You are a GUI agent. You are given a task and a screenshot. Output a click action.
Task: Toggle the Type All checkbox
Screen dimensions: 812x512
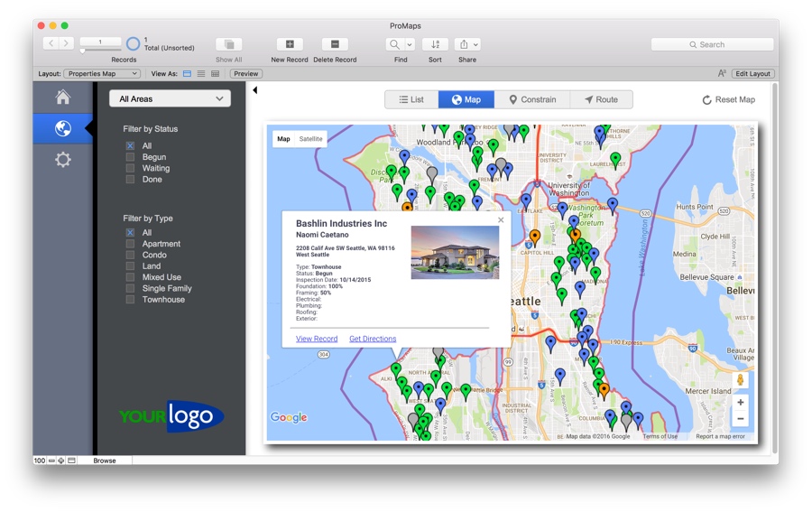point(130,233)
